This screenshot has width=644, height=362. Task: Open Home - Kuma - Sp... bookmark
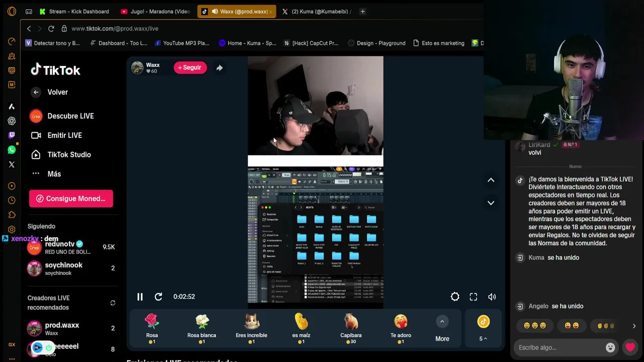pos(248,43)
